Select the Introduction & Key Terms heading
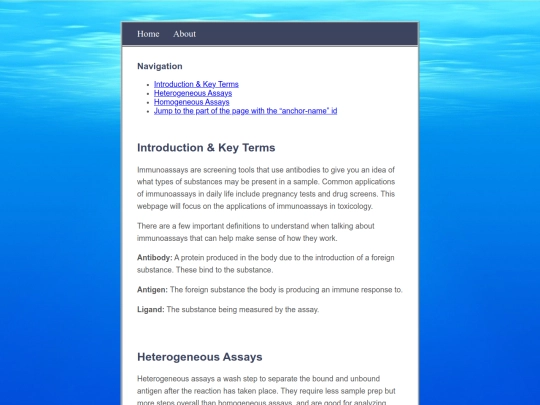Image resolution: width=540 pixels, height=405 pixels. click(206, 147)
